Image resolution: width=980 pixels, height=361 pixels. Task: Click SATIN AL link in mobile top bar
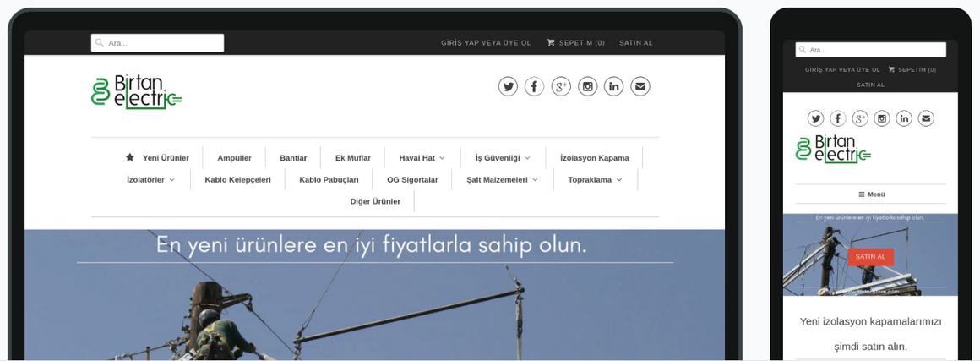(871, 85)
